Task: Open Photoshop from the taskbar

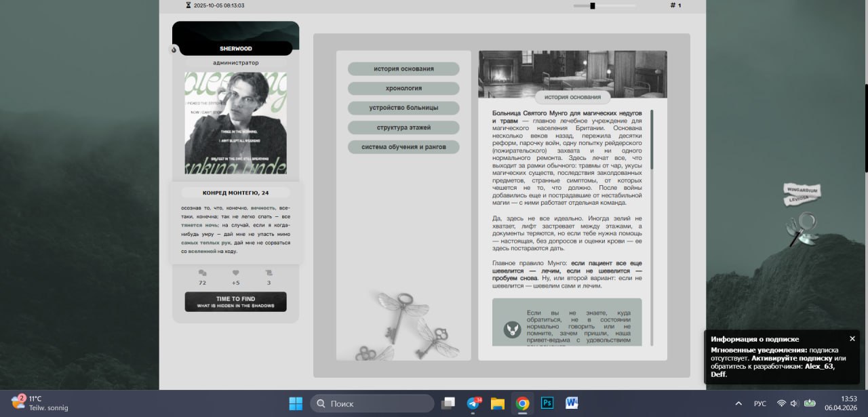Action: (x=547, y=403)
